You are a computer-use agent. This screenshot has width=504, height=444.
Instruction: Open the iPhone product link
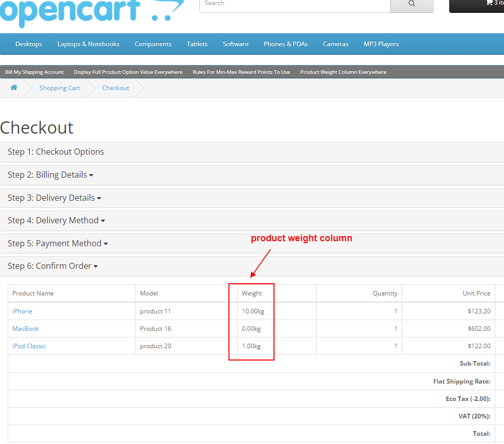point(22,311)
